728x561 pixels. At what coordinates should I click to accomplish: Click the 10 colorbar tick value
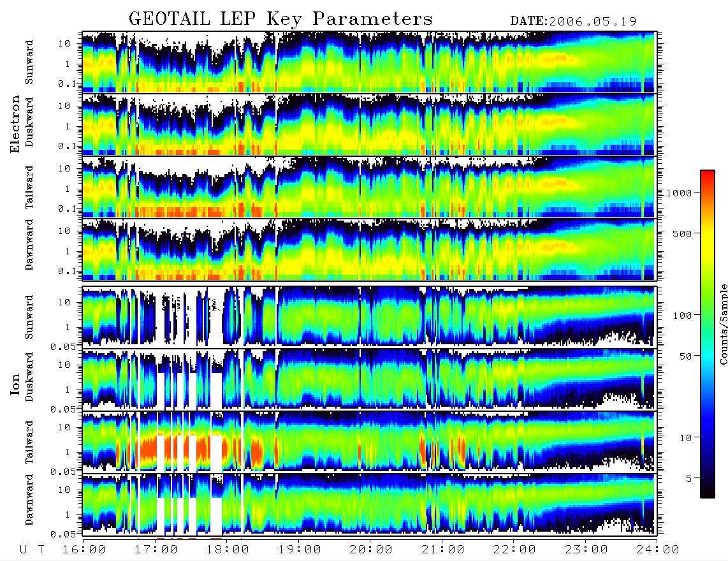tap(685, 438)
